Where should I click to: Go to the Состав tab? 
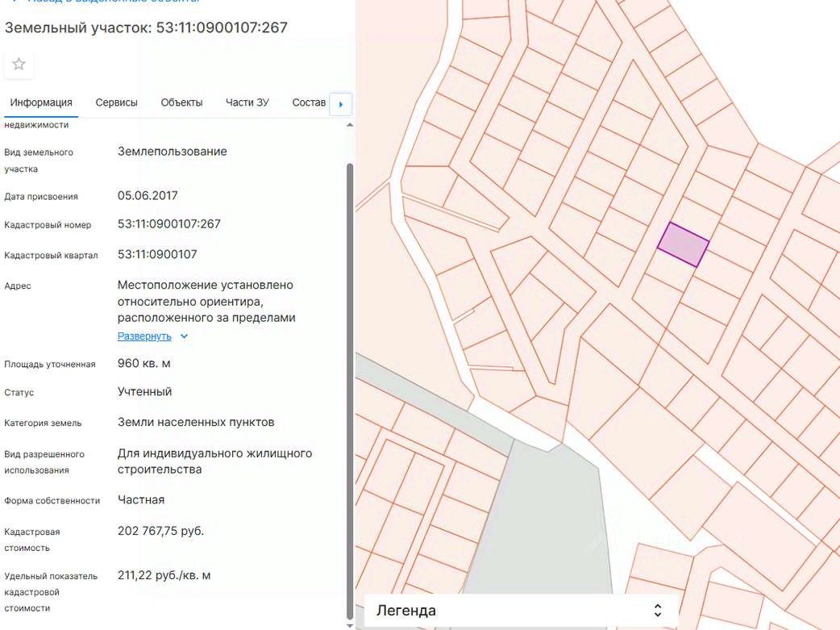click(x=309, y=102)
